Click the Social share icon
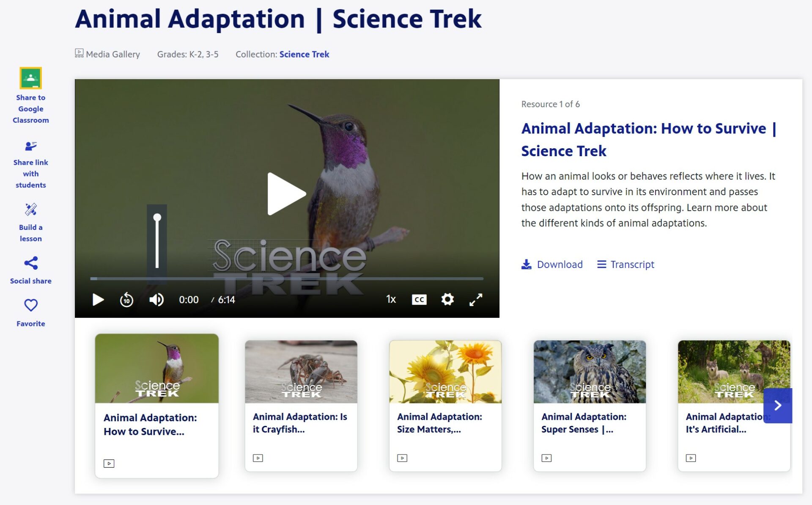This screenshot has width=812, height=505. tap(30, 262)
